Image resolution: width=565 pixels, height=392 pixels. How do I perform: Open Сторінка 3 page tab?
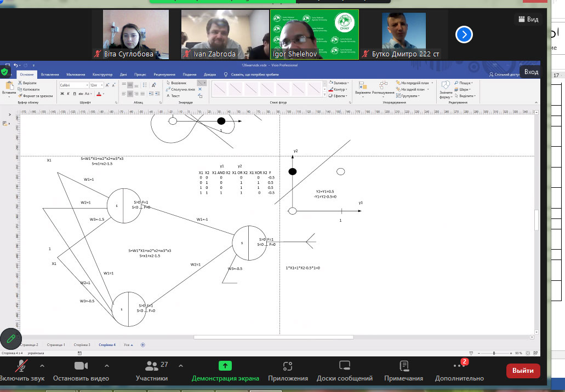click(x=82, y=345)
